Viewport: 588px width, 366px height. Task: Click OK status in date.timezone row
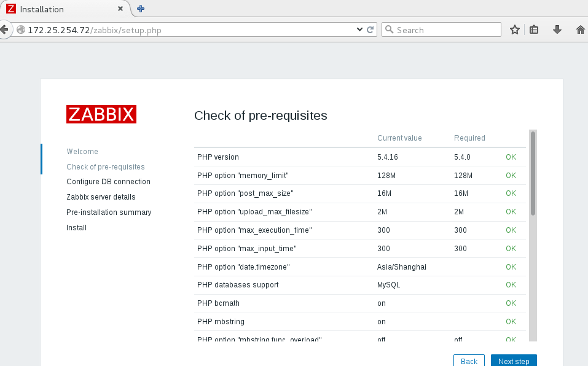[511, 267]
